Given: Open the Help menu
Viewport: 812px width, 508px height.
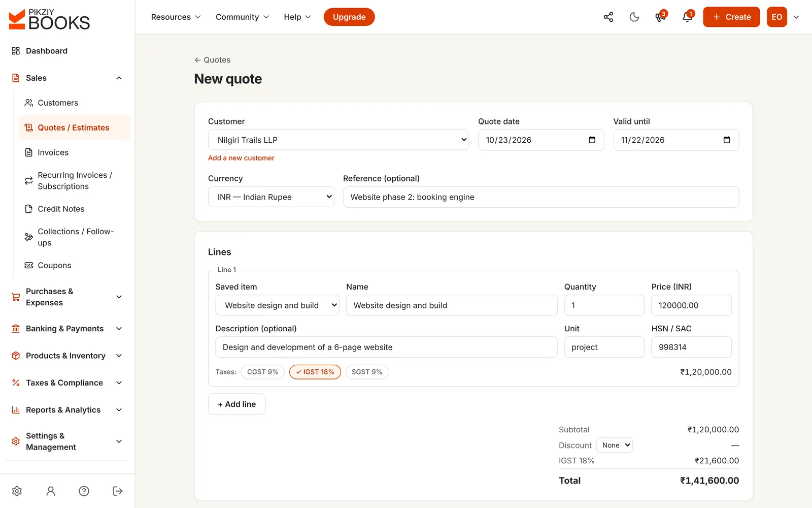Looking at the screenshot, I should [297, 17].
